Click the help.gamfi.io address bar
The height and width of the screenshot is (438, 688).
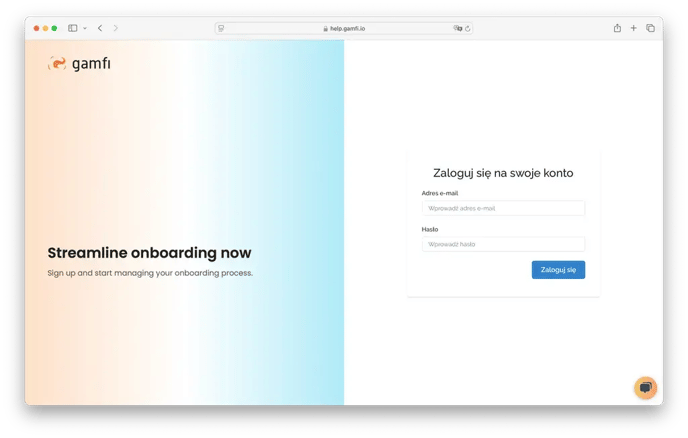click(344, 28)
